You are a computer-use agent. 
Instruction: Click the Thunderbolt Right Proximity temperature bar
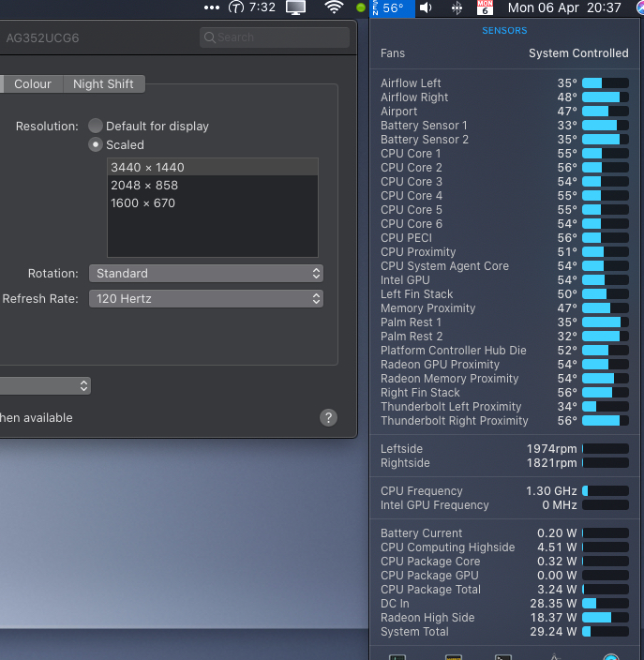pos(606,421)
